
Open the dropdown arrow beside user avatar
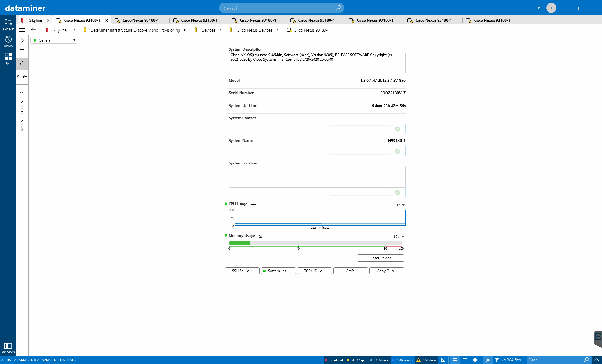[x=539, y=8]
